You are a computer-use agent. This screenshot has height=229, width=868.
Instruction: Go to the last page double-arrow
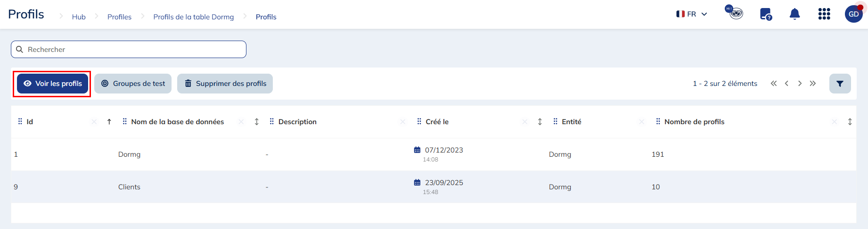coord(813,84)
